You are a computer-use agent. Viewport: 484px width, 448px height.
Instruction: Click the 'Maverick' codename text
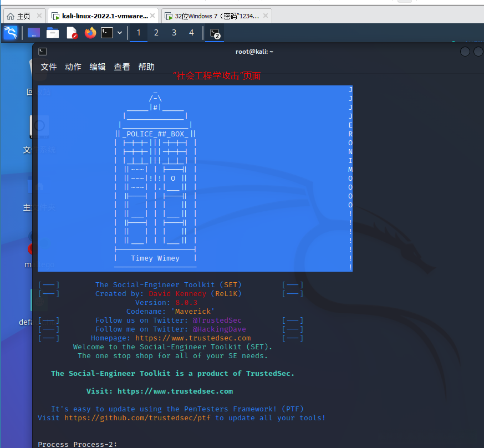193,311
